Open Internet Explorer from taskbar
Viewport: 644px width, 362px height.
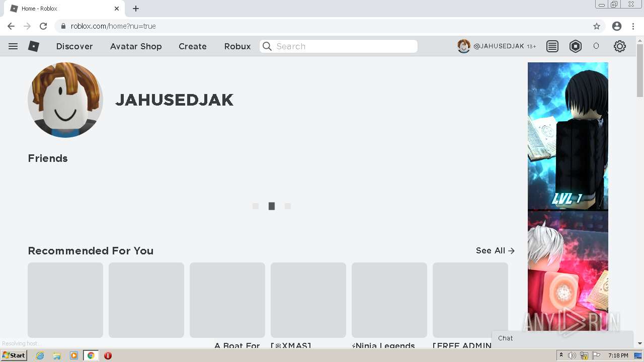point(40,355)
